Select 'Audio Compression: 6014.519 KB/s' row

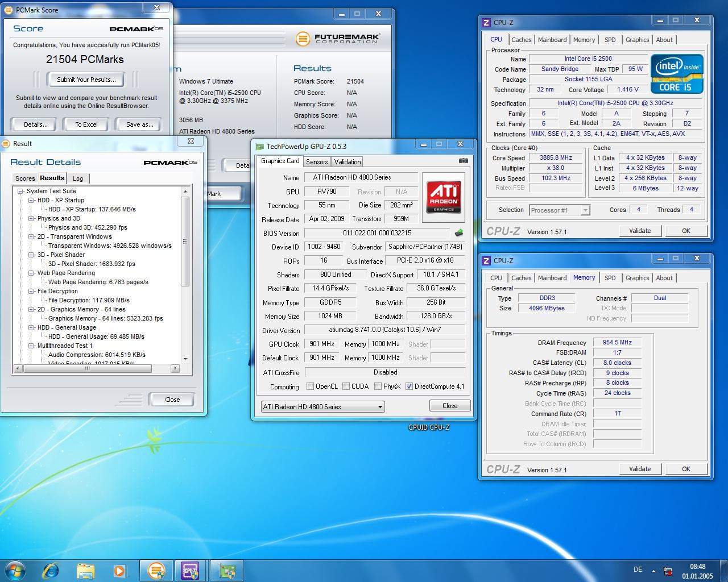pyautogui.click(x=97, y=355)
